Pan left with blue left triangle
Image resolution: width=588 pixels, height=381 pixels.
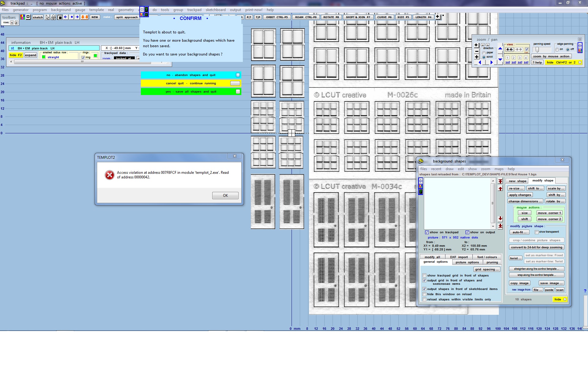pyautogui.click(x=480, y=63)
